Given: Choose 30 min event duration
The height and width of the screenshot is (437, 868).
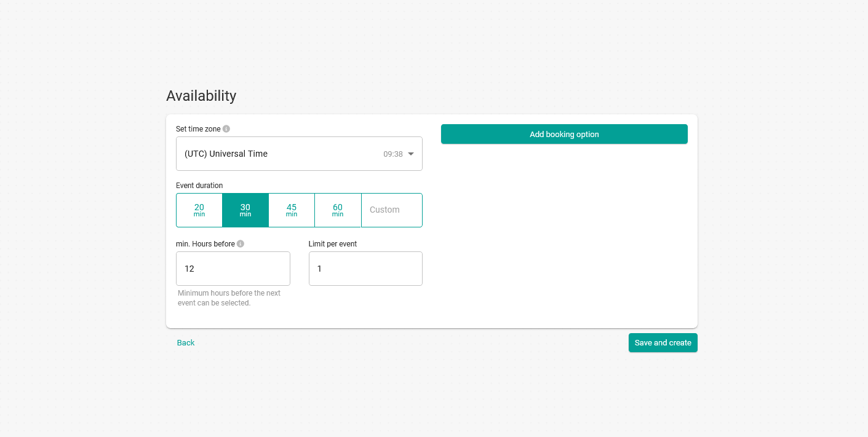Looking at the screenshot, I should tap(245, 210).
